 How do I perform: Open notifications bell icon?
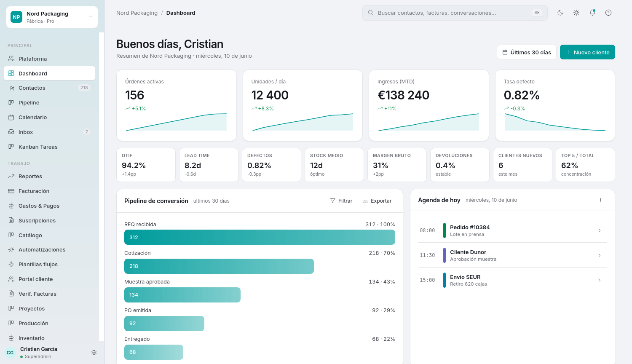[x=592, y=13]
